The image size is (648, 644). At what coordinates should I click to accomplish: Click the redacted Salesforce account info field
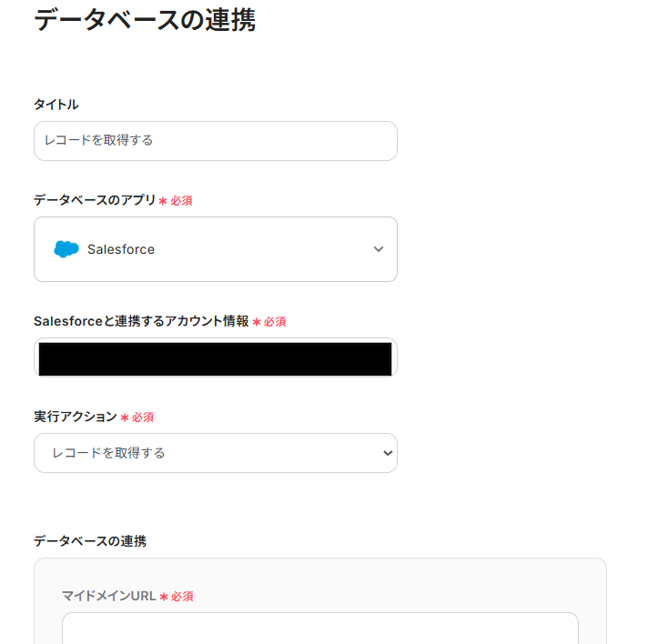point(215,358)
